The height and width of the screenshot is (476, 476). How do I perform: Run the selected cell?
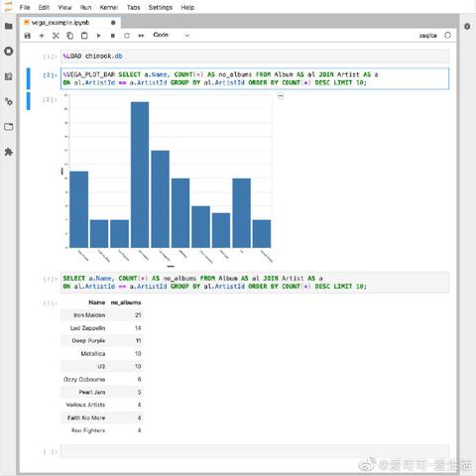[x=98, y=36]
